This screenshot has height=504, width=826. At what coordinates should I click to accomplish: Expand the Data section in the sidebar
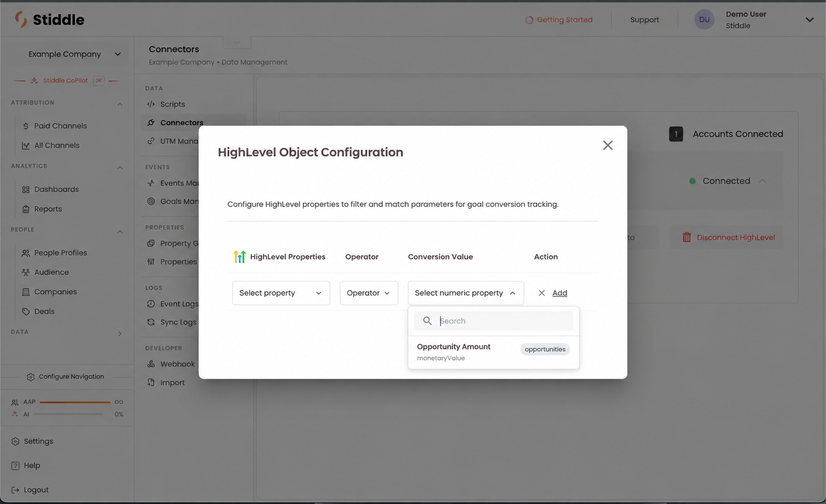click(x=120, y=334)
